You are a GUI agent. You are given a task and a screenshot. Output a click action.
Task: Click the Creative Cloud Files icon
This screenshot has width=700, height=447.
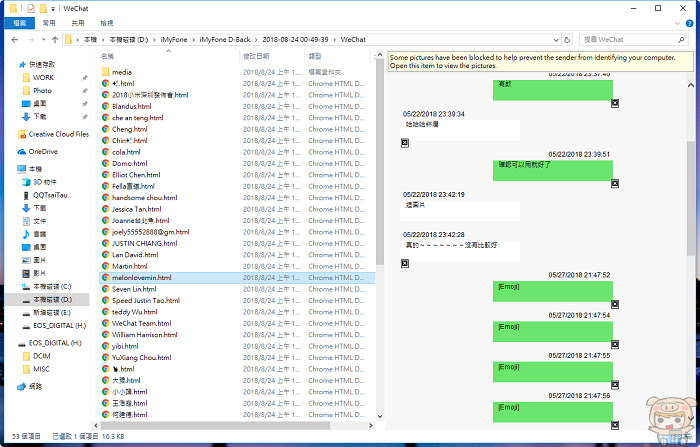tap(21, 134)
